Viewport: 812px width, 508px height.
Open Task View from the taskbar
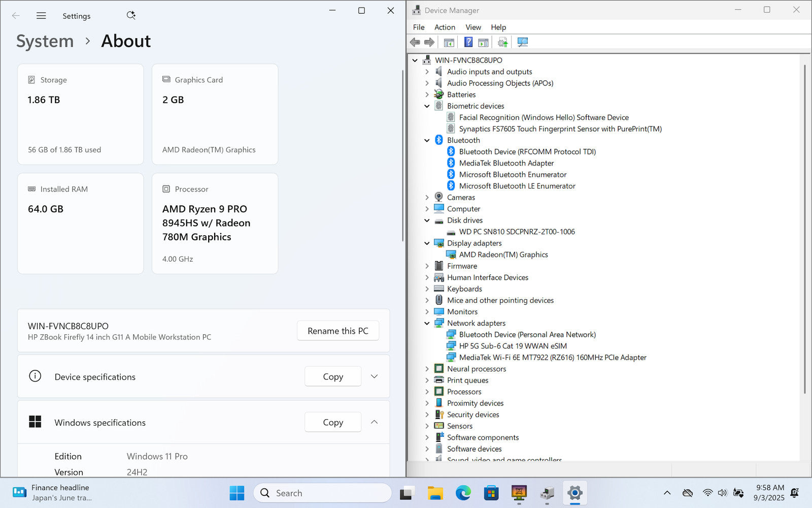click(406, 493)
